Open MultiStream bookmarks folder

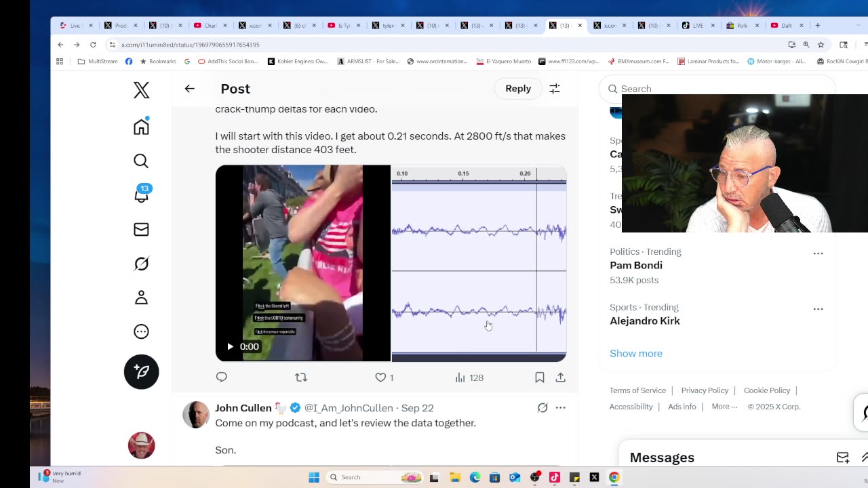[98, 61]
